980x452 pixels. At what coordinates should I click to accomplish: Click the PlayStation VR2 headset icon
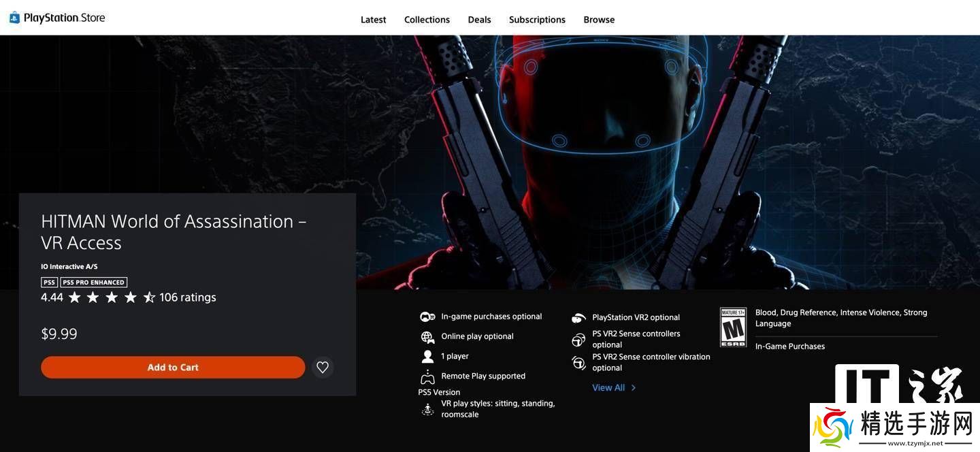coord(578,318)
